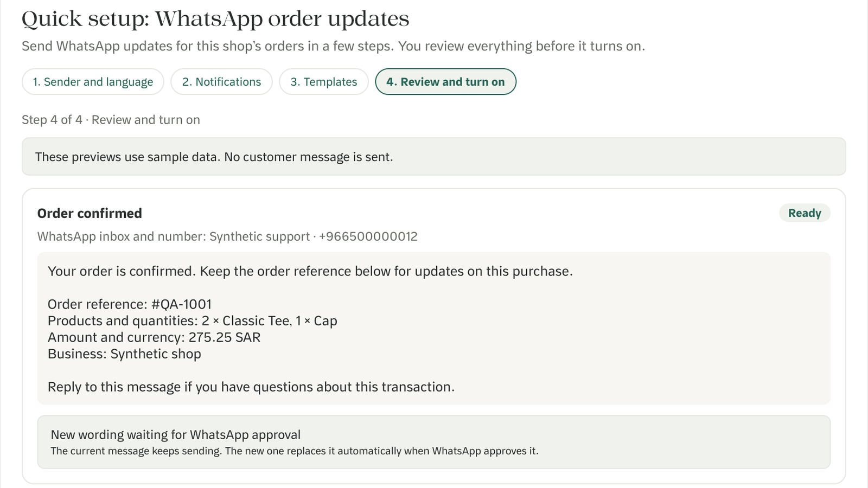Screen dimensions: 868x488
Task: Click the Order confirmed card heading
Action: point(90,213)
